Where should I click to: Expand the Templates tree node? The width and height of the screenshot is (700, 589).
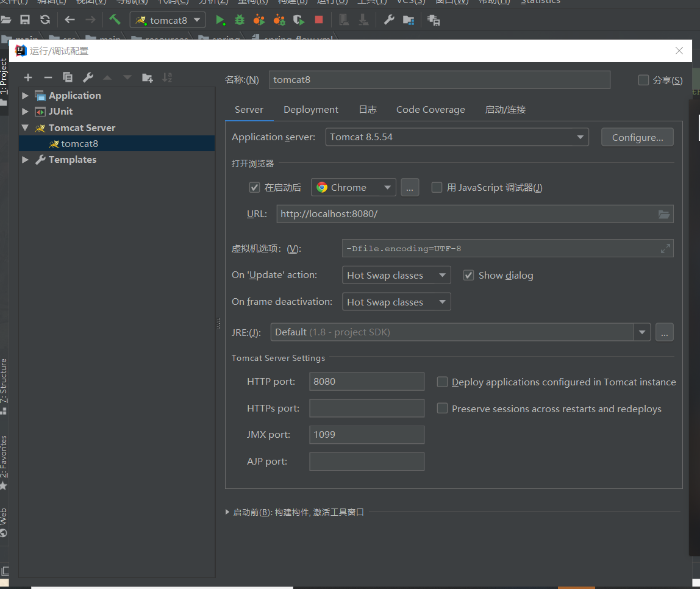point(25,159)
